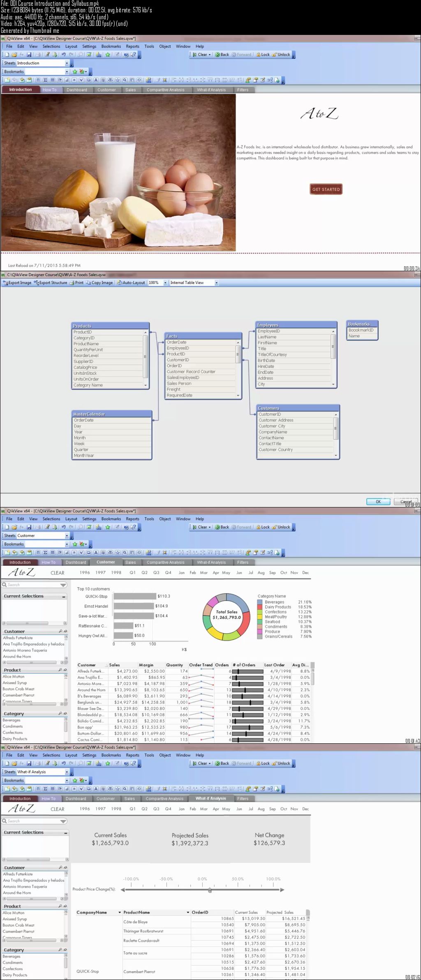Screen dimensions: 421x980
Task: Click Current Selections checkmark icon in Customer frame toolbar
Action: pyautogui.click(x=89, y=527)
